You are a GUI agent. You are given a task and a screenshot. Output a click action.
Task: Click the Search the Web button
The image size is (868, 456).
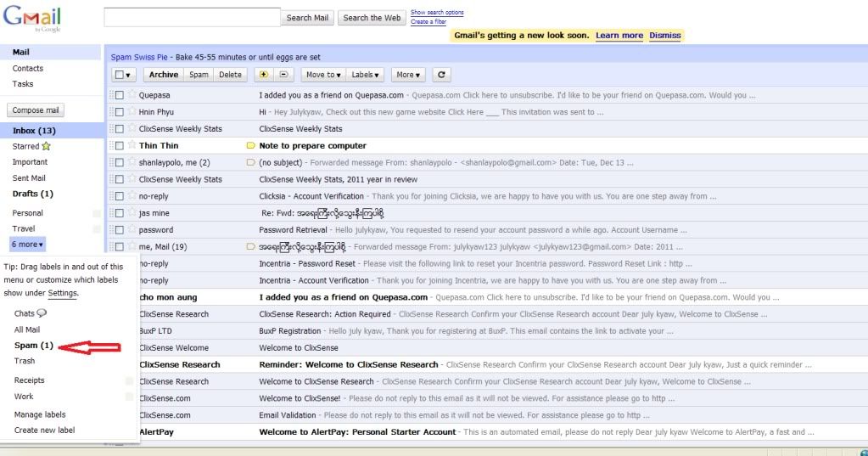tap(372, 18)
